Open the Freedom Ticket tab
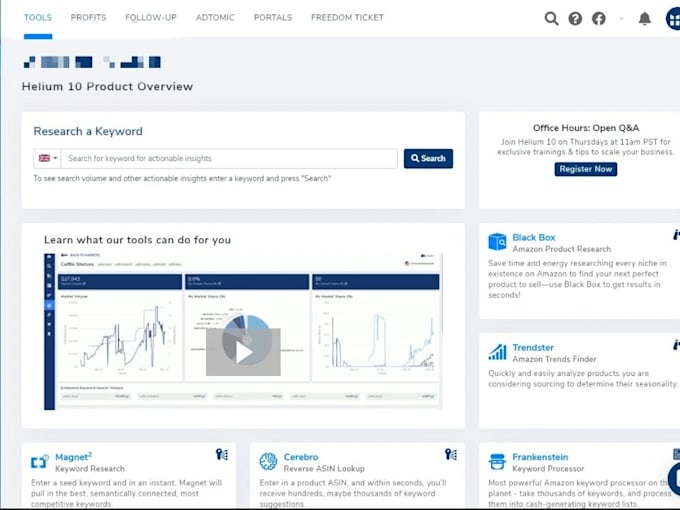Image resolution: width=680 pixels, height=510 pixels. 347,17
